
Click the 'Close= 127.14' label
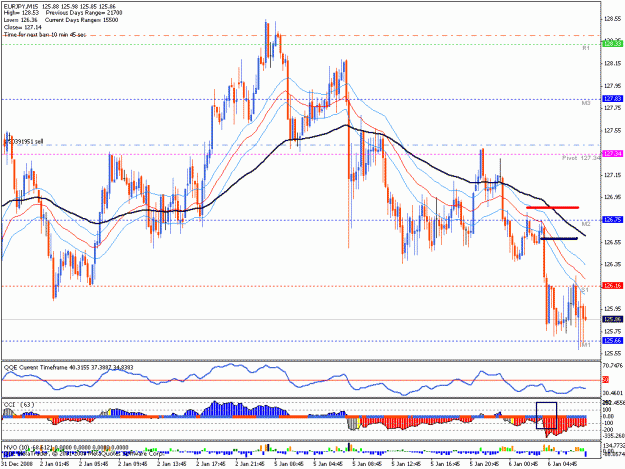23,27
